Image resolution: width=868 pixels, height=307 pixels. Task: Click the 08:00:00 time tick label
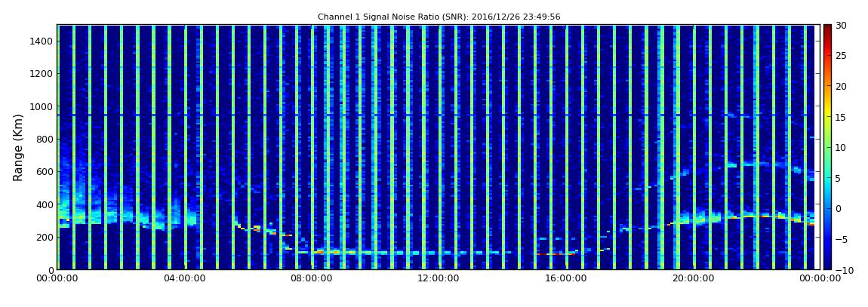[312, 278]
